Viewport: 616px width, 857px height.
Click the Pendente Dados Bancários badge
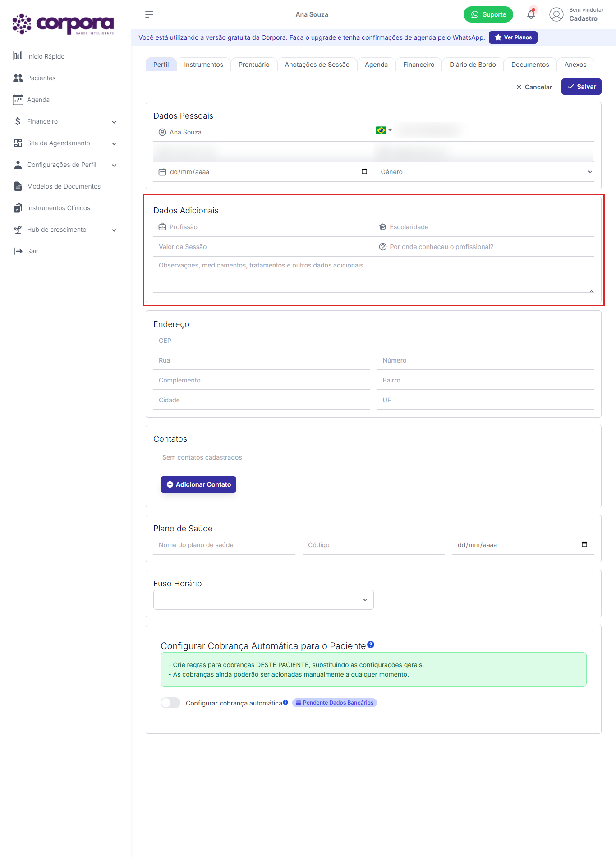(335, 703)
